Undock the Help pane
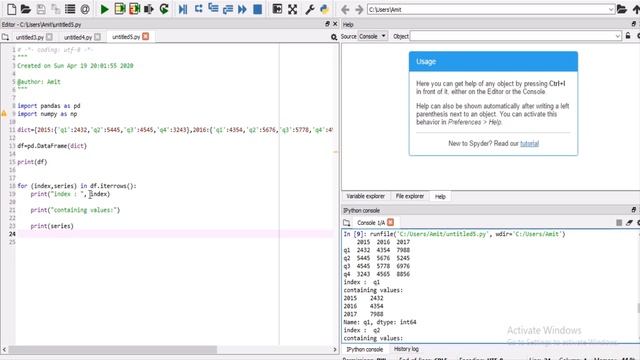 point(633,24)
